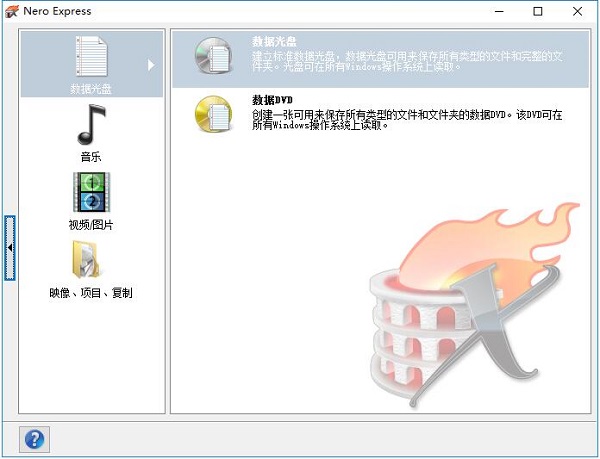Screen dimensions: 600x459
Task: Open the 视频/图片 film strip icon
Action: [x=91, y=192]
